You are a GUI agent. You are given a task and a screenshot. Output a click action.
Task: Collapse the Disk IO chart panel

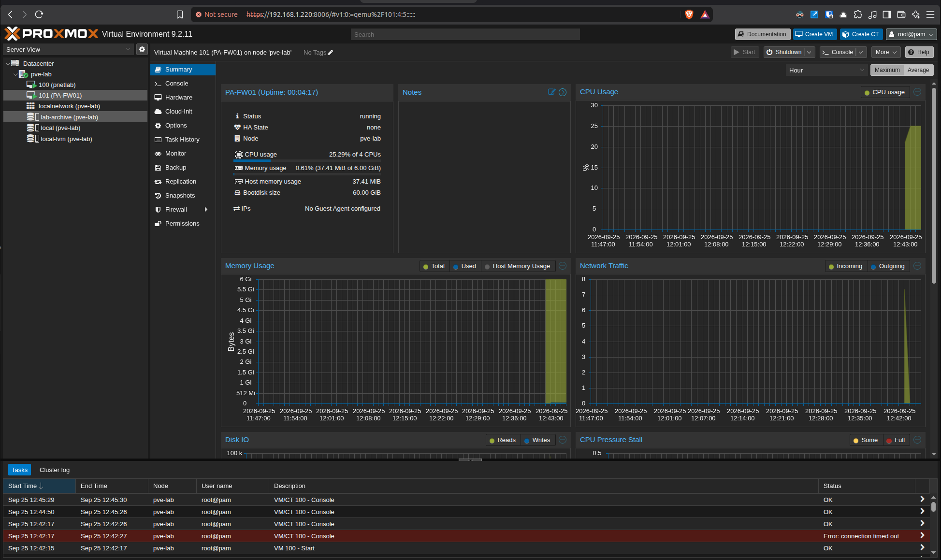(563, 440)
